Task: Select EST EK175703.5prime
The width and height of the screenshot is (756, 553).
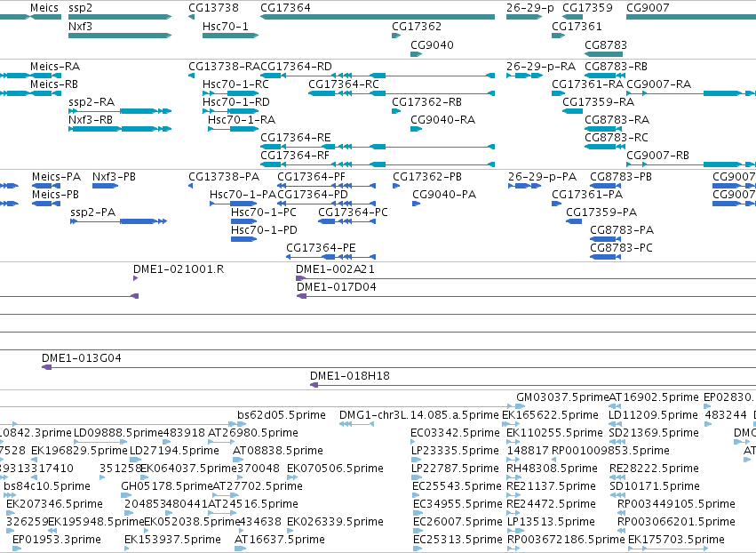Action: tap(676, 540)
